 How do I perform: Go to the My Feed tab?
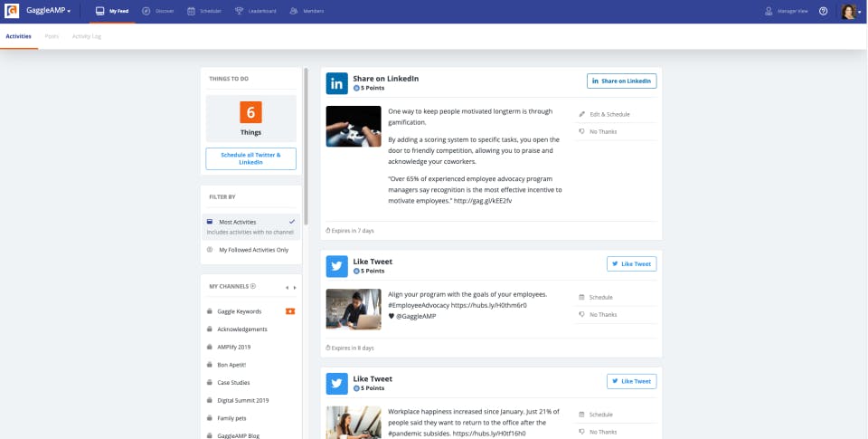tap(112, 11)
